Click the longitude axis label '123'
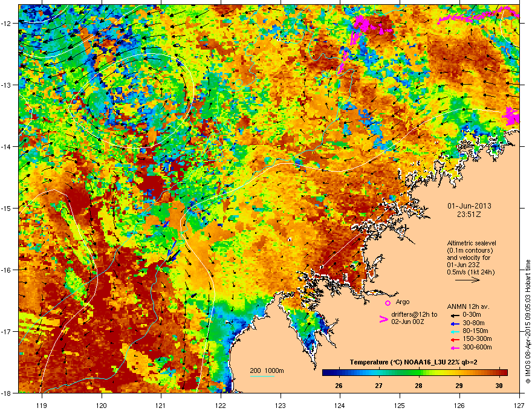Screen dimensions: 532x411 [281, 405]
